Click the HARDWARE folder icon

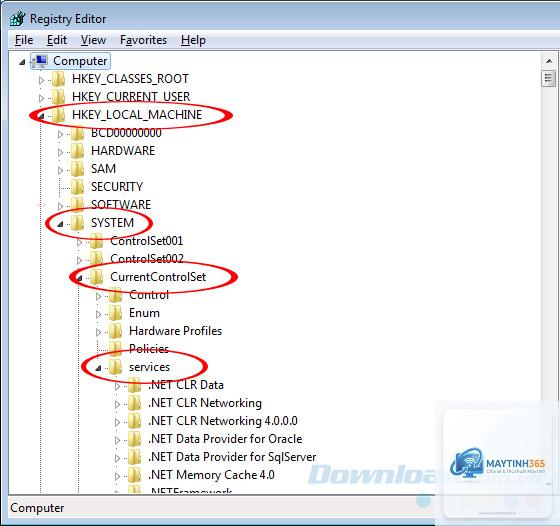pos(77,151)
